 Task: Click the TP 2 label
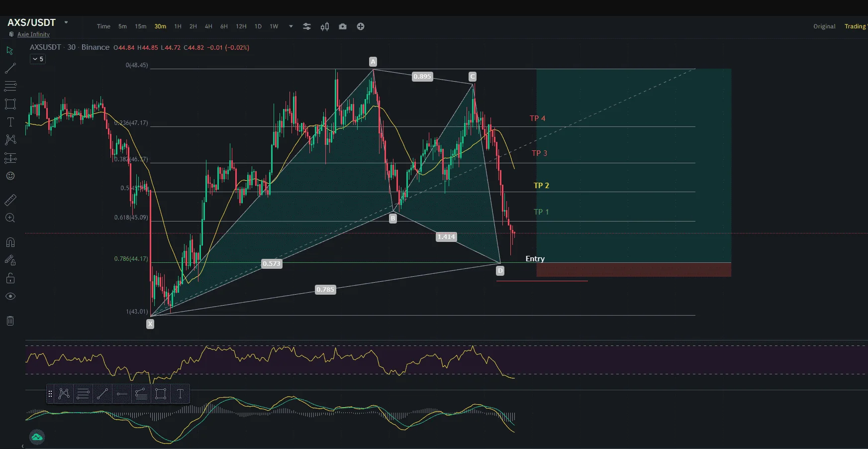coord(541,186)
